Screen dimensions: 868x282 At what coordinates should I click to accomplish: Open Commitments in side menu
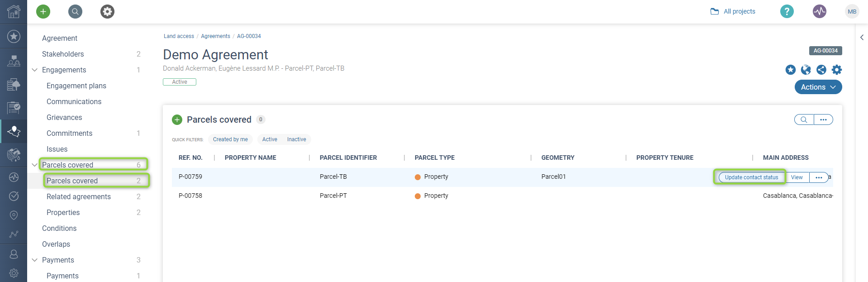click(70, 133)
